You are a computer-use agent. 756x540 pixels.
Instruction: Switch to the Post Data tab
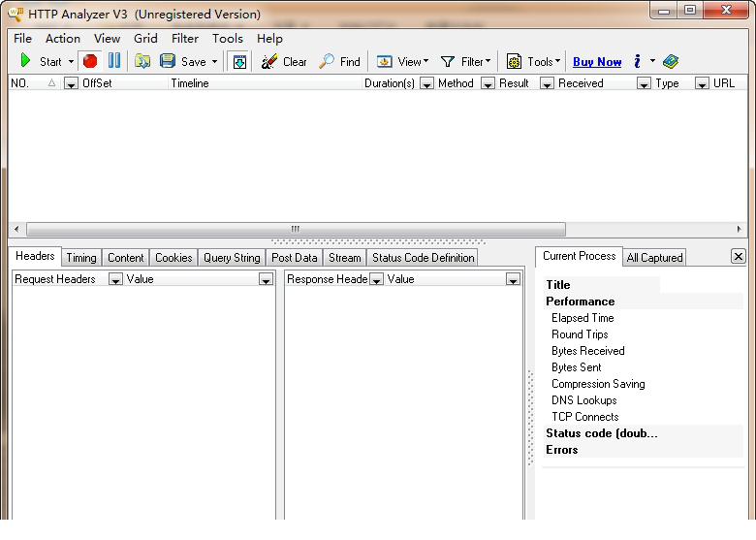[x=295, y=258]
